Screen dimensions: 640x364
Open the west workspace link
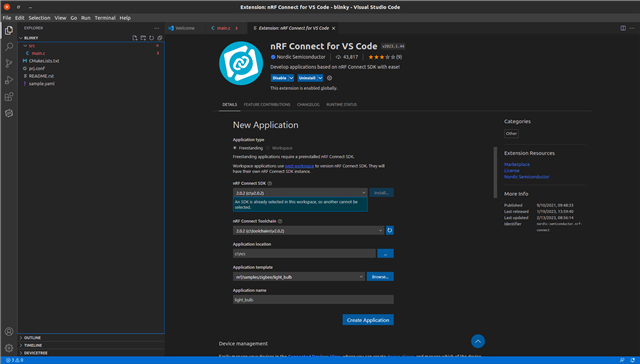(x=299, y=166)
